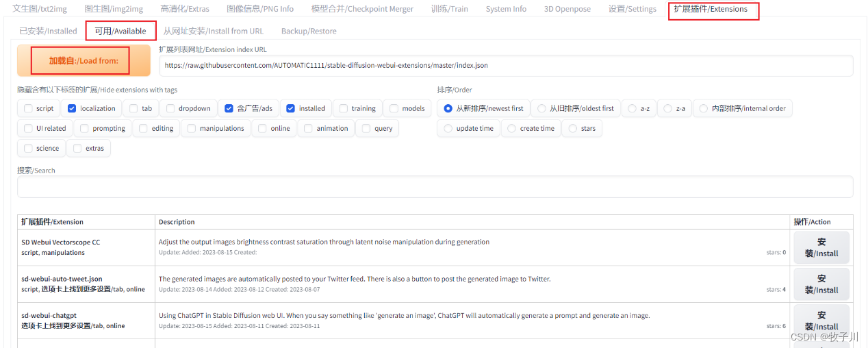This screenshot has width=868, height=348.
Task: Go to the PNG Info tab
Action: coord(260,9)
